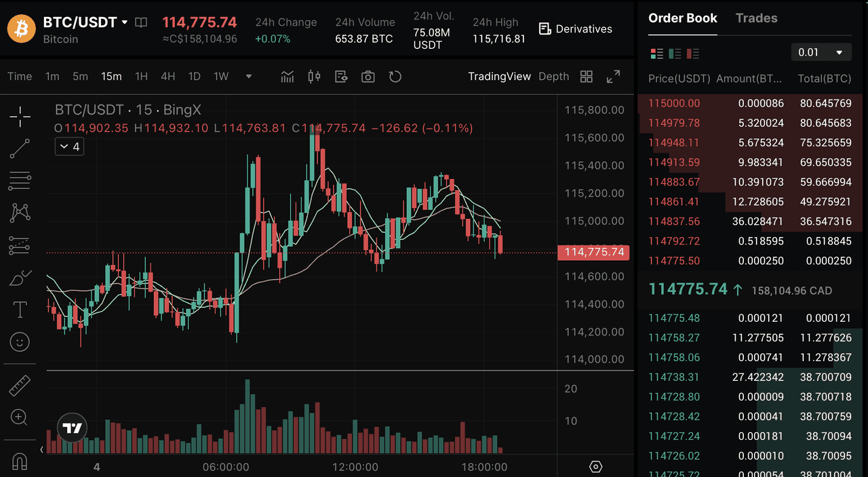Open chart settings gear at bottom
This screenshot has height=477, width=868.
pyautogui.click(x=596, y=466)
